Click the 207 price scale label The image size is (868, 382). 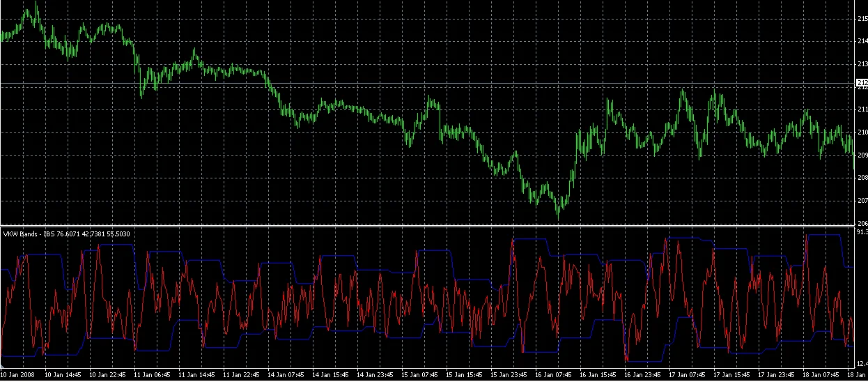[x=862, y=201]
